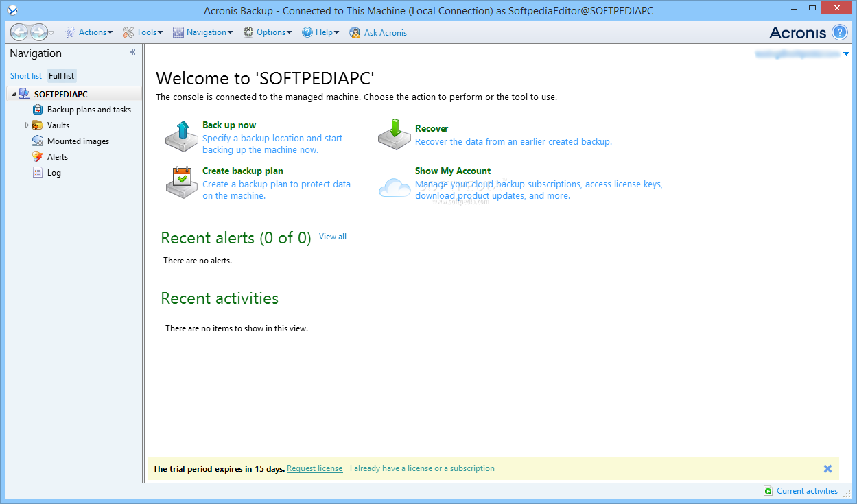Click the Tools wrench icon
The height and width of the screenshot is (504, 857).
128,32
